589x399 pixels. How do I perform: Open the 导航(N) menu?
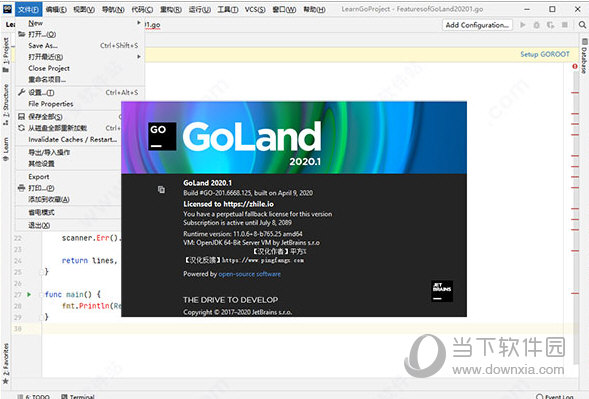coord(113,9)
